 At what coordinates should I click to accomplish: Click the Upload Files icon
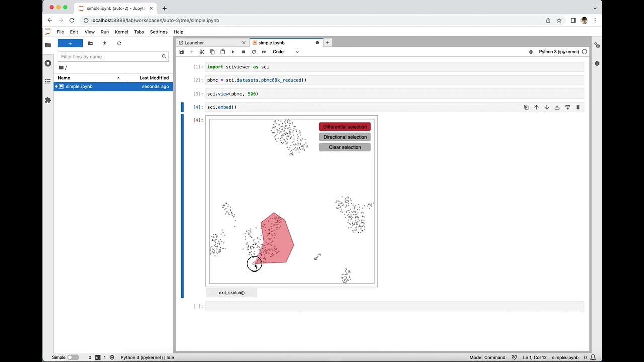click(104, 43)
